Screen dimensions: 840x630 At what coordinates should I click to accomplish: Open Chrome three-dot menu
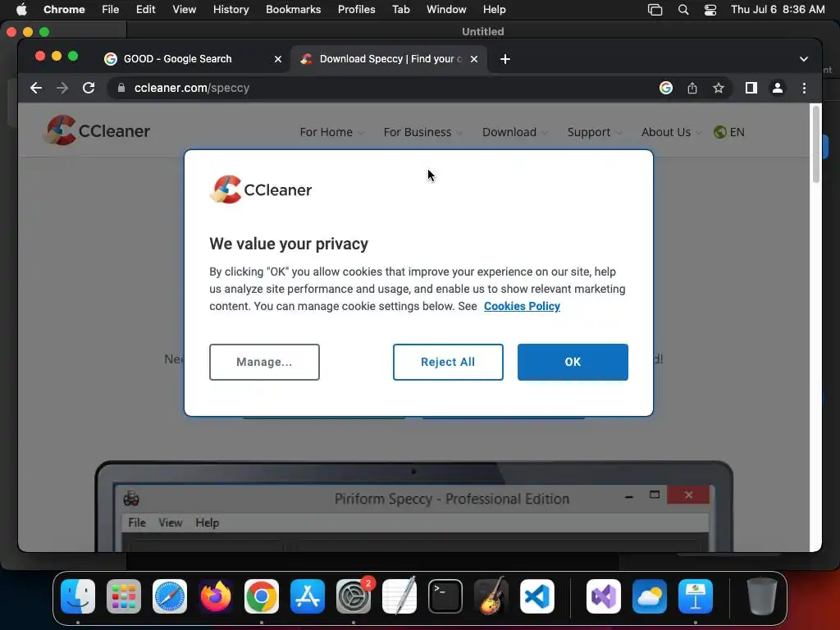point(804,88)
